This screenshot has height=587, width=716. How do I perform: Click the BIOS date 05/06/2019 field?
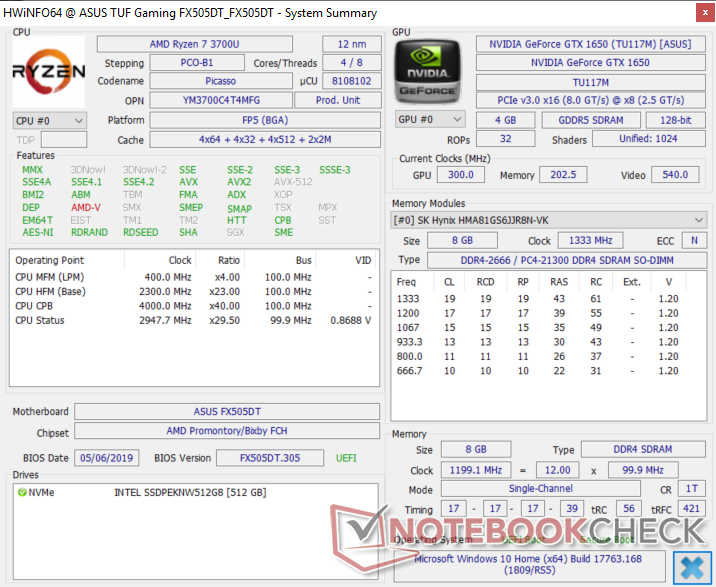click(106, 458)
